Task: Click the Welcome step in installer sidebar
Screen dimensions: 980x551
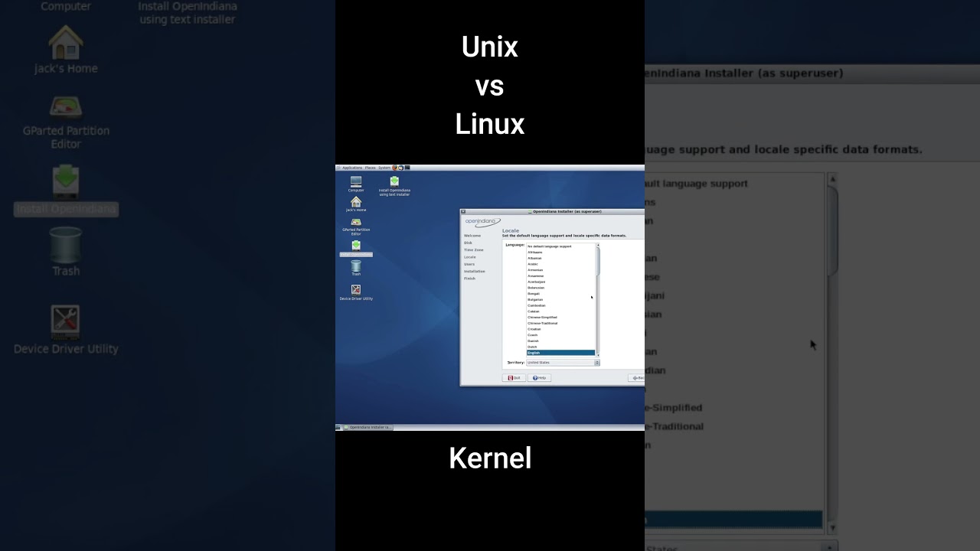Action: pyautogui.click(x=472, y=236)
